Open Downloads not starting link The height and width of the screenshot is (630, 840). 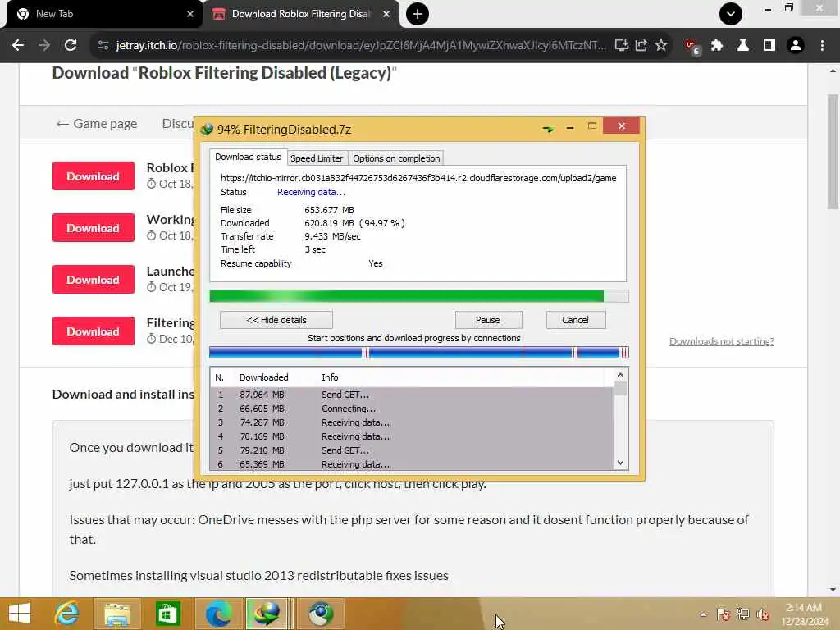pos(722,341)
